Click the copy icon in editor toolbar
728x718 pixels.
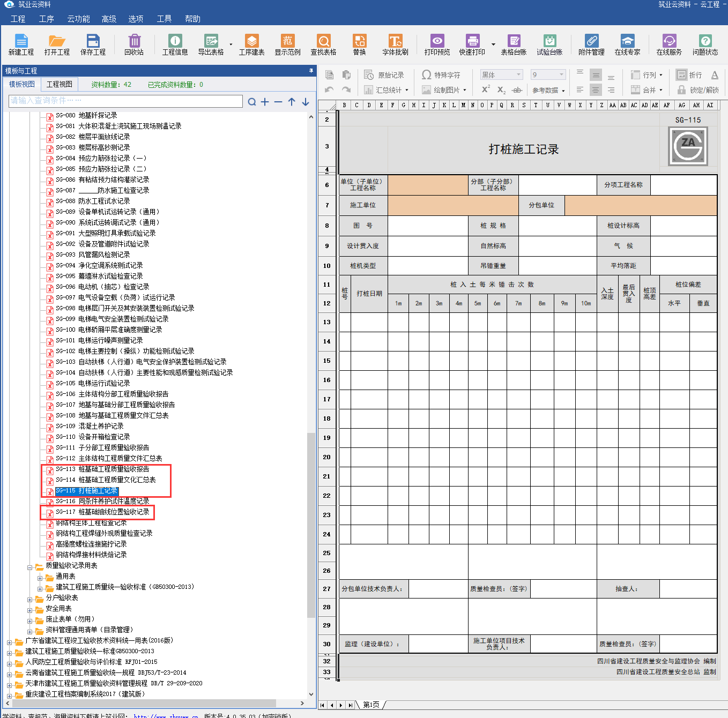point(330,75)
